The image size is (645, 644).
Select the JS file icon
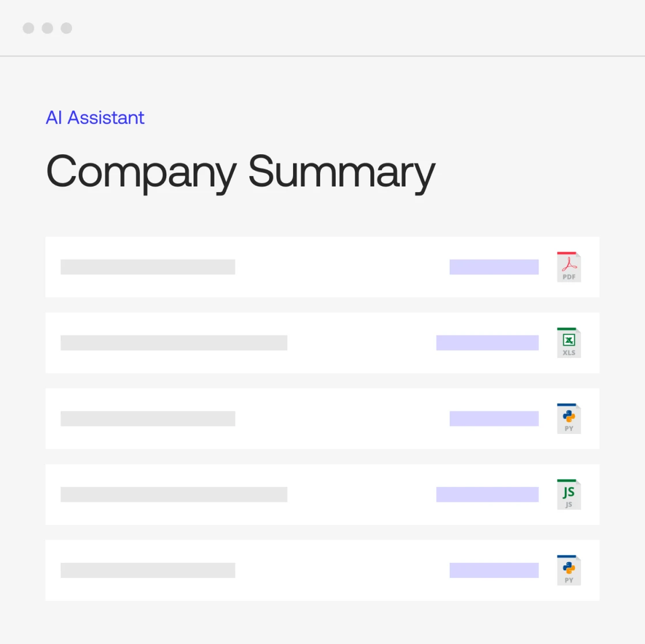[568, 494]
